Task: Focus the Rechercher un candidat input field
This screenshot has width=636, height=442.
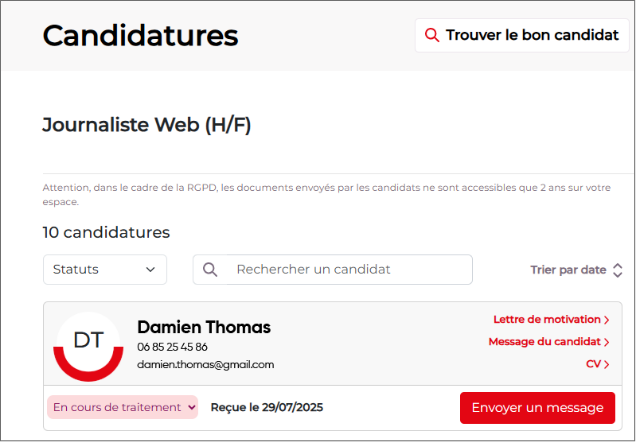Action: (x=345, y=269)
